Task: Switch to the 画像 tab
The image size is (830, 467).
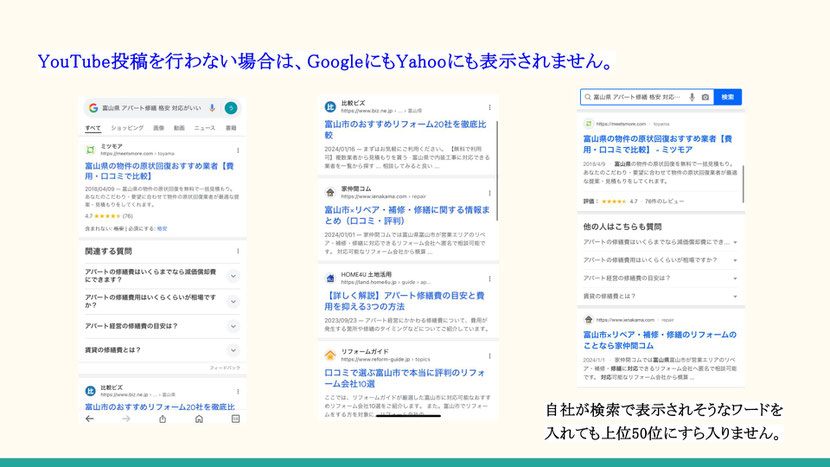Action: pos(159,128)
